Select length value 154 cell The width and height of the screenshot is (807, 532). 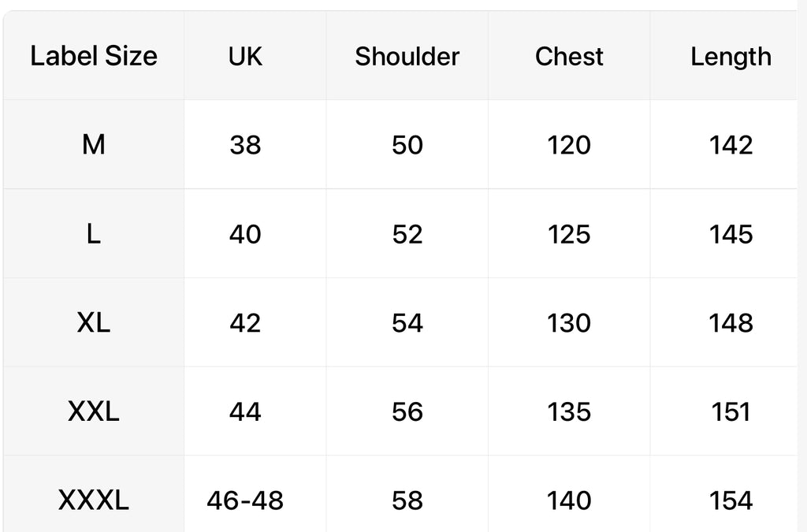[x=731, y=499]
